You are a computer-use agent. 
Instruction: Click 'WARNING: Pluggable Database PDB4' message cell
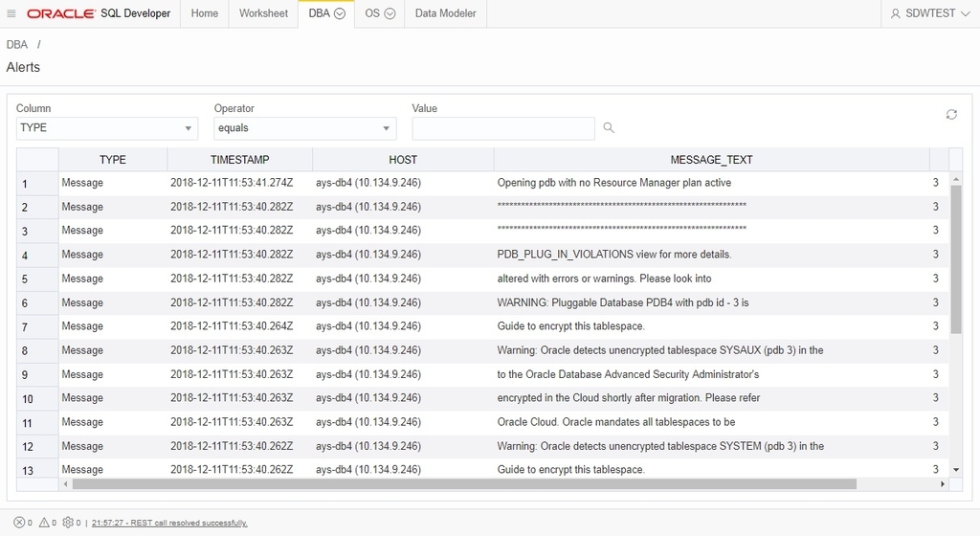tap(711, 303)
